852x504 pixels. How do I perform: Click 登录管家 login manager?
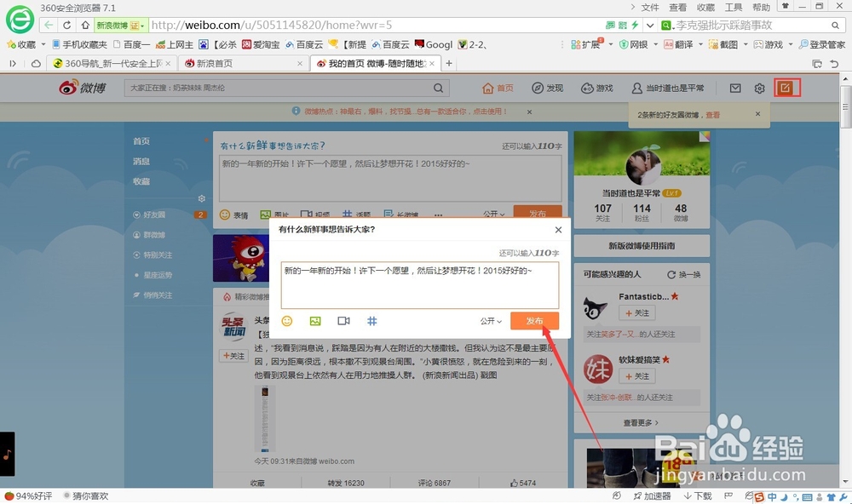821,44
